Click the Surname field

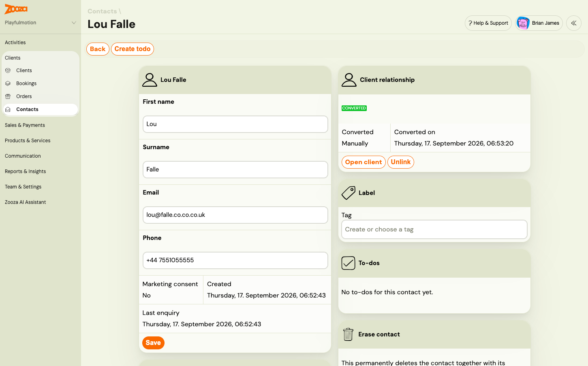(235, 169)
